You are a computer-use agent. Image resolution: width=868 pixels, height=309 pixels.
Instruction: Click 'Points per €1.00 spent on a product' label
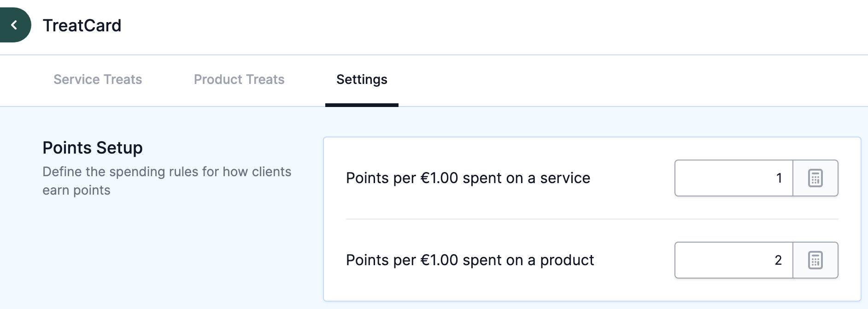point(470,260)
